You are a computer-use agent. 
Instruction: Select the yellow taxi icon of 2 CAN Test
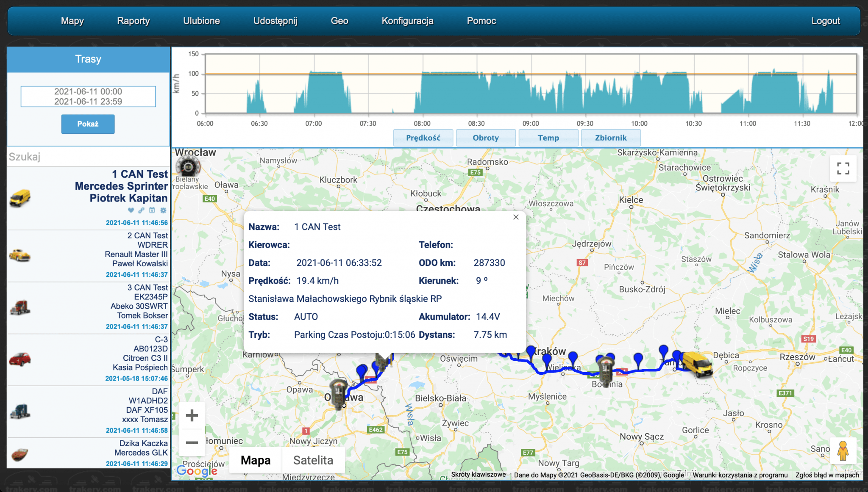20,255
